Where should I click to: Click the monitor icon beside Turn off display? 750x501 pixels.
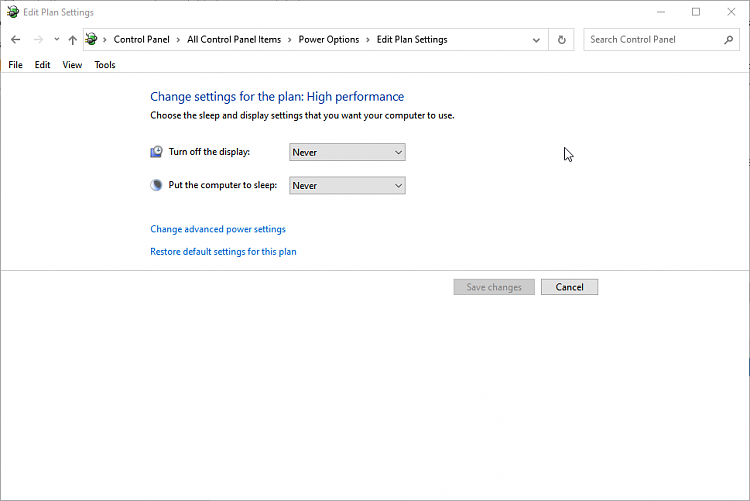156,152
